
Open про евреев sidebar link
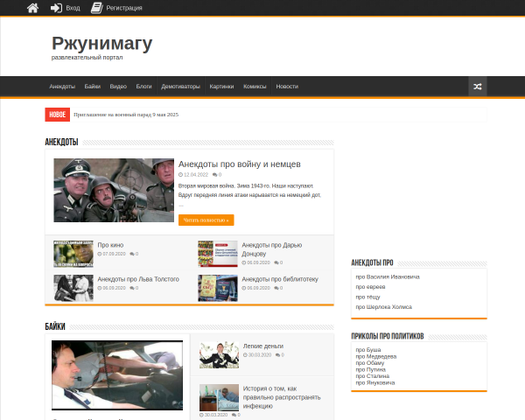click(x=370, y=287)
